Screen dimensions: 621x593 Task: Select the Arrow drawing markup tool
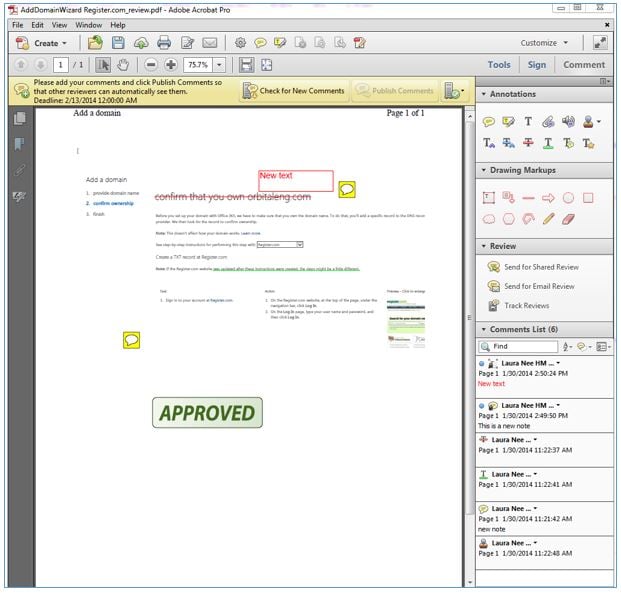pos(548,197)
